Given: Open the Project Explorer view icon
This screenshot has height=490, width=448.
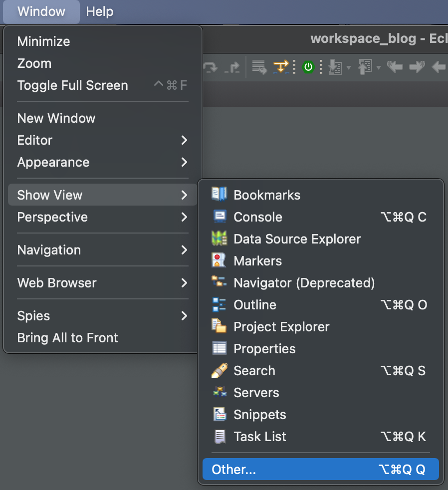Looking at the screenshot, I should click(219, 326).
